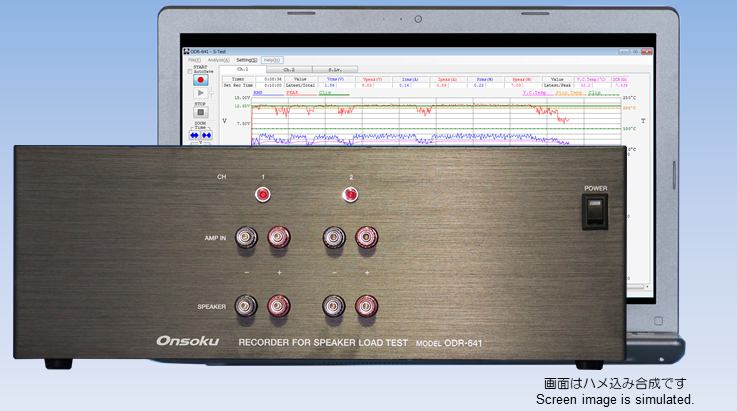
Task: Click CH 2 AMP IN red plus terminal
Action: (367, 237)
